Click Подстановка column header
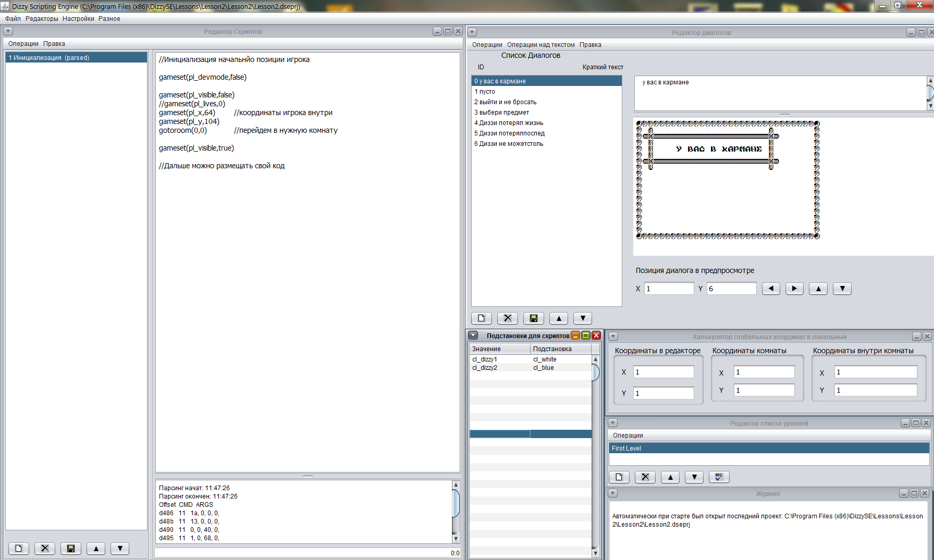This screenshot has height=560, width=934. click(x=561, y=349)
